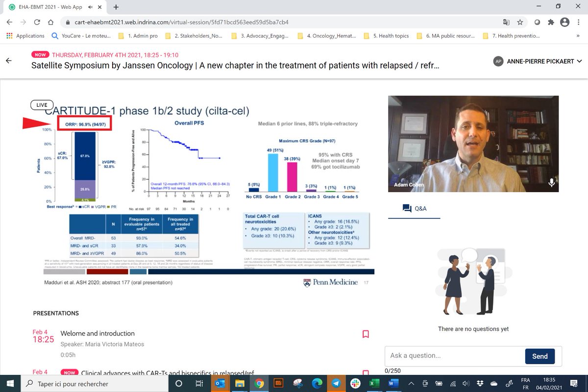The width and height of the screenshot is (588, 392).
Task: Click the PRESENTATIONS heading
Action: [56, 313]
